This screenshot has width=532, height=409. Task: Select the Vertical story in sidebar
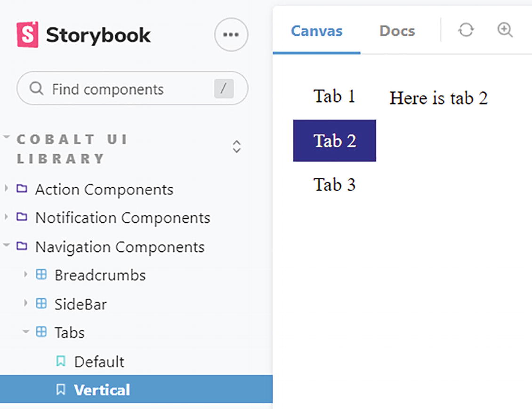coord(102,390)
